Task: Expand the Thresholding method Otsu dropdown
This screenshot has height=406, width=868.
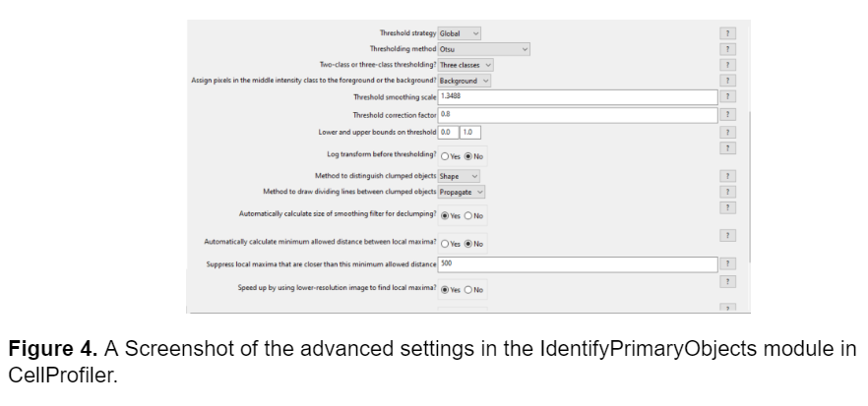Action: pyautogui.click(x=484, y=49)
